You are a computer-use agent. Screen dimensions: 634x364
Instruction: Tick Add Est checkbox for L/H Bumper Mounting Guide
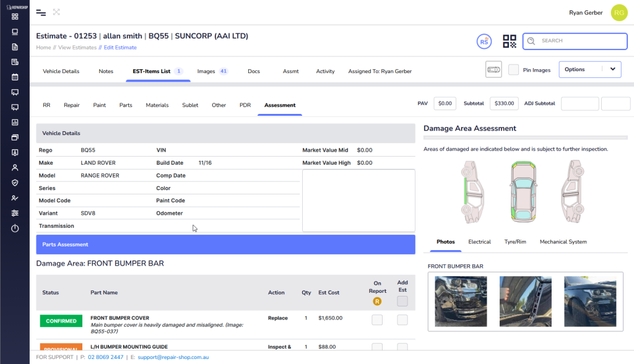(x=402, y=347)
